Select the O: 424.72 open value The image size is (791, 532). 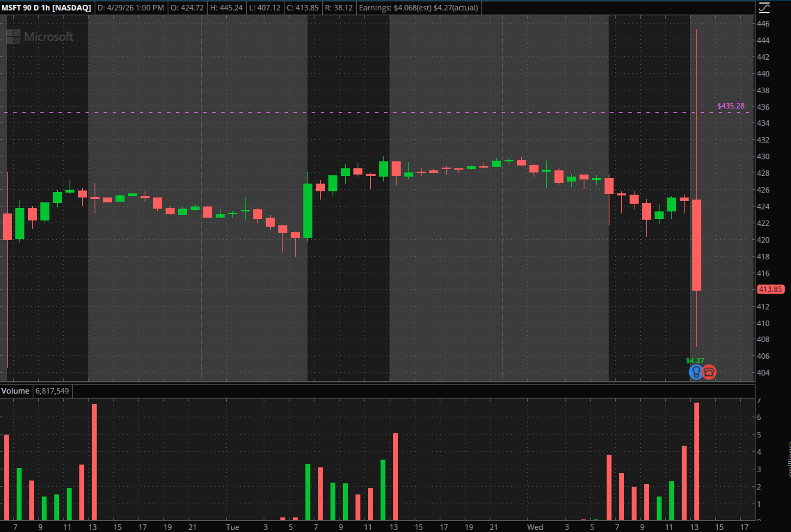tap(187, 8)
